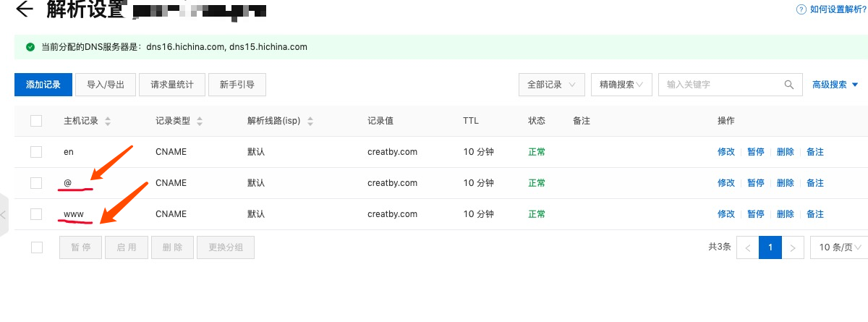
Task: Focus the 输入关键字 search field
Action: [x=720, y=85]
